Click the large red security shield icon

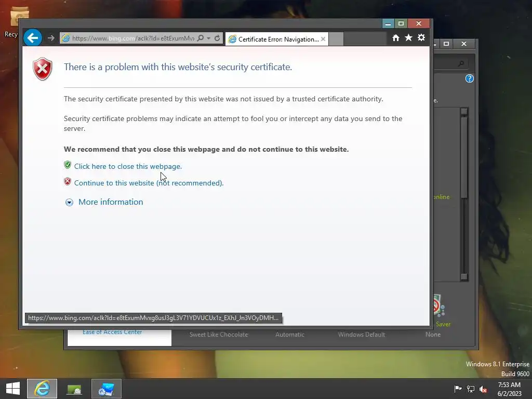[x=43, y=69]
